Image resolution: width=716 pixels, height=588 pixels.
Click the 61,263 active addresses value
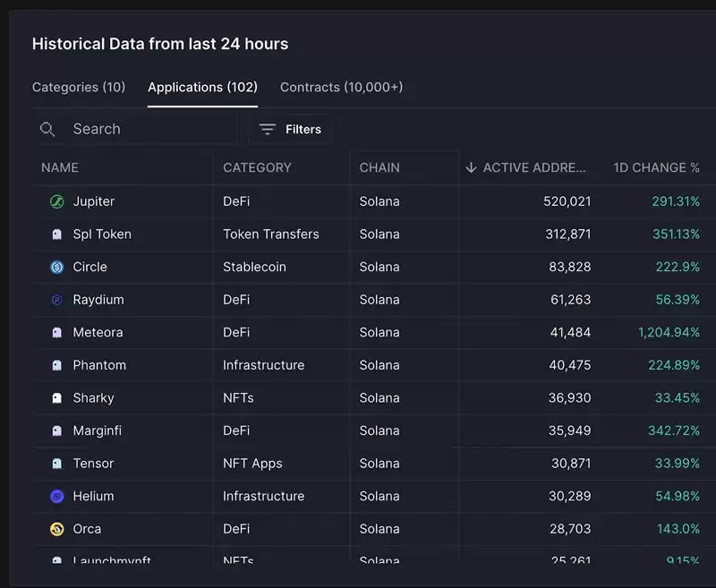pos(571,300)
